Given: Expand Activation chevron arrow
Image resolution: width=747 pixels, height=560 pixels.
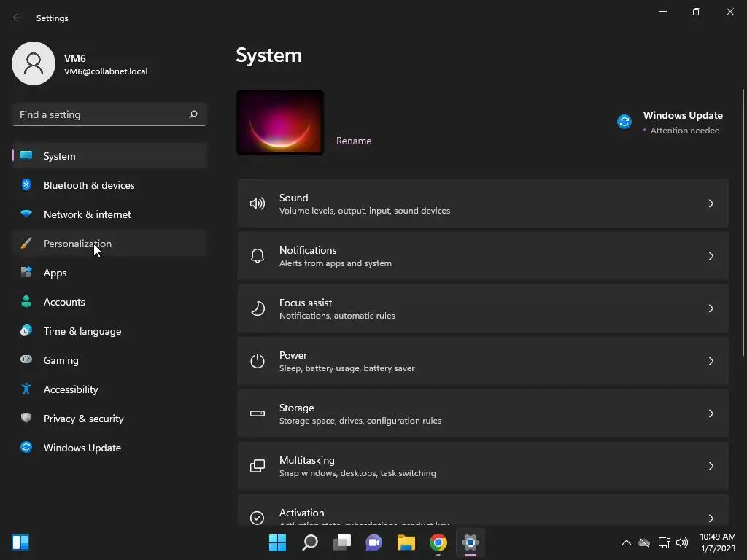Looking at the screenshot, I should (x=711, y=518).
